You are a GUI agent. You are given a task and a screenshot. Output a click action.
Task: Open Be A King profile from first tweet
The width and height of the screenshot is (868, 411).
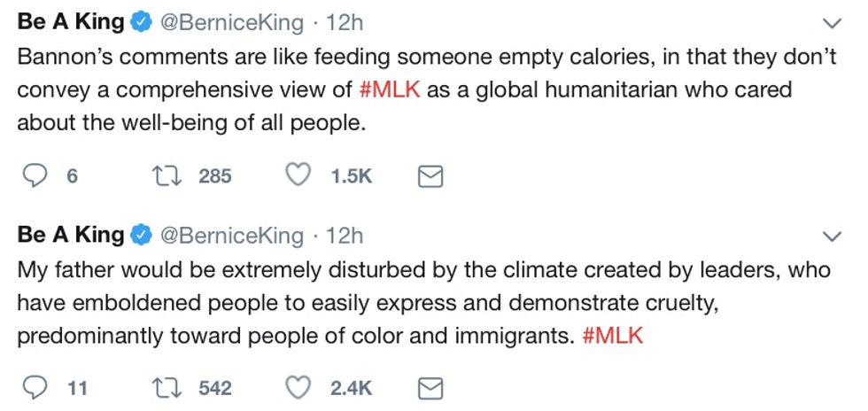coord(71,23)
